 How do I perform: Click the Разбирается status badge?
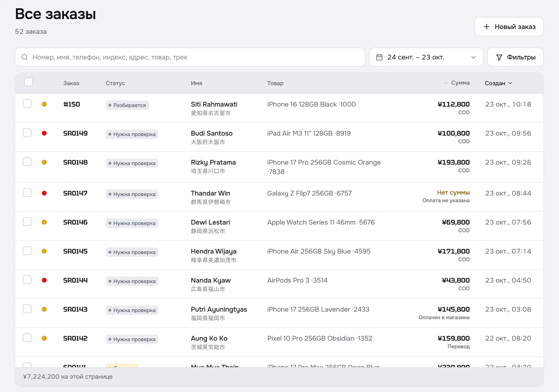(x=127, y=105)
